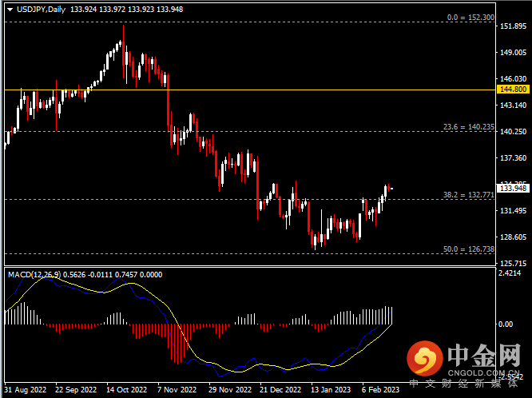Click the 7 Nov 2022 date marker
The height and width of the screenshot is (398, 532).
tap(176, 391)
